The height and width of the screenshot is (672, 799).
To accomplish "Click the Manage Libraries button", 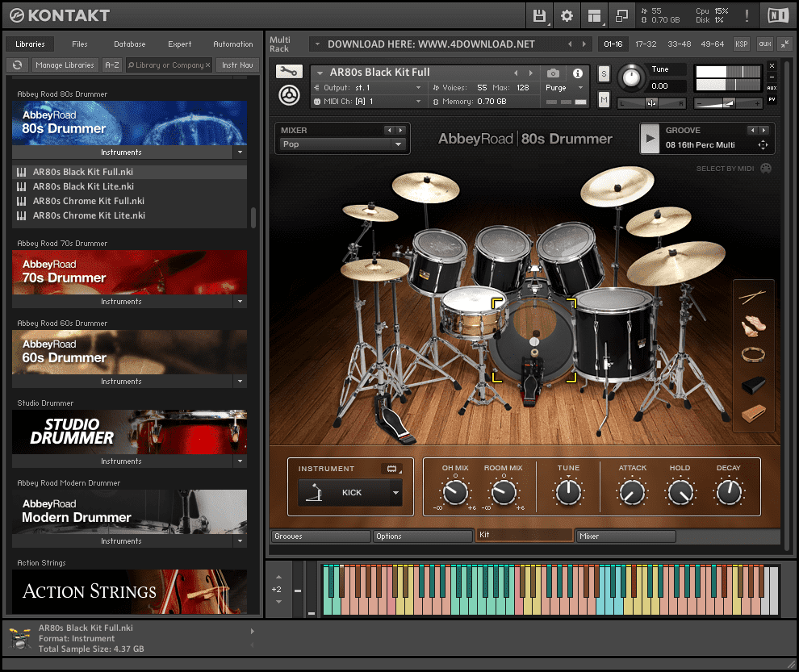I will pyautogui.click(x=64, y=65).
